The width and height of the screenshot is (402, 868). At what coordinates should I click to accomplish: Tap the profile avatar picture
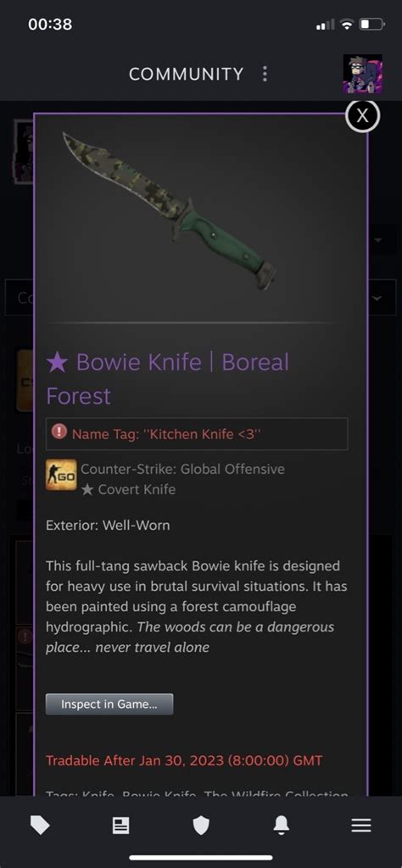point(363,74)
